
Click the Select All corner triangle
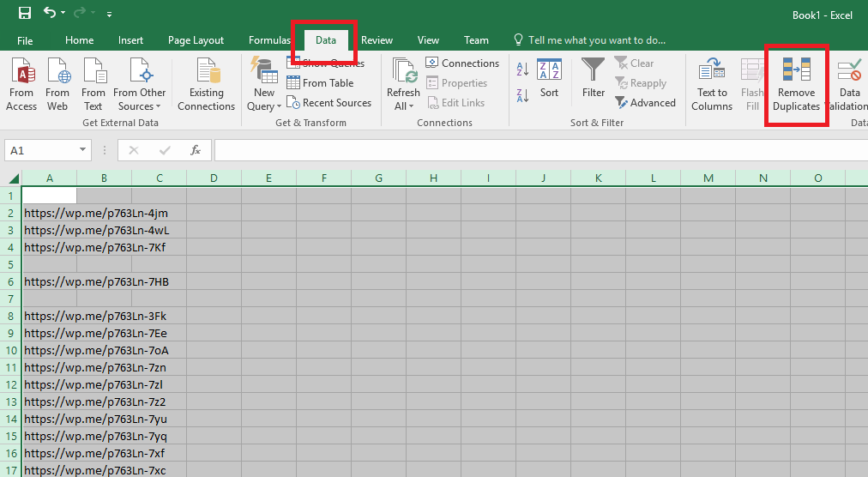tap(13, 178)
